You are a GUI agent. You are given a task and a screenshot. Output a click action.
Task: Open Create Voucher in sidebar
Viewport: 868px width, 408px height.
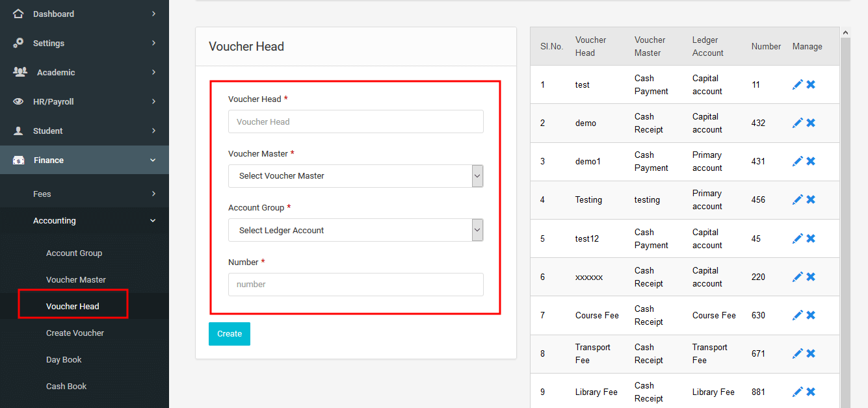tap(75, 333)
